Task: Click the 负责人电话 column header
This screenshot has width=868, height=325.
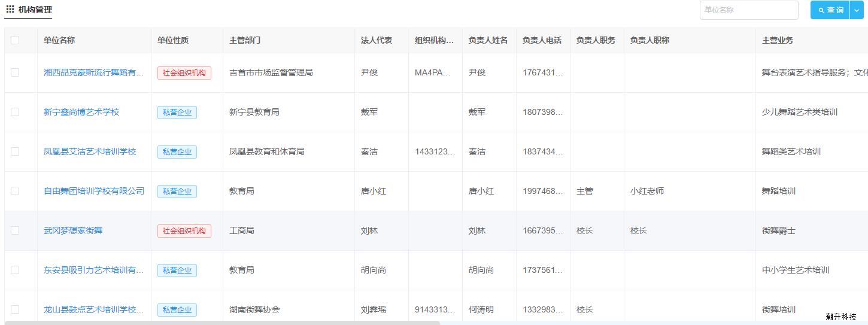Action: [x=542, y=40]
